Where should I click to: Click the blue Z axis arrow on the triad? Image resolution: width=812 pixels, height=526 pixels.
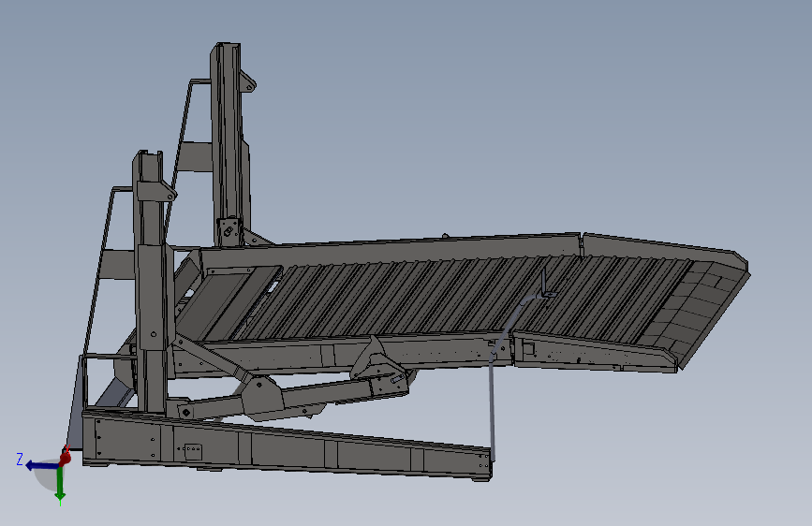[41, 465]
